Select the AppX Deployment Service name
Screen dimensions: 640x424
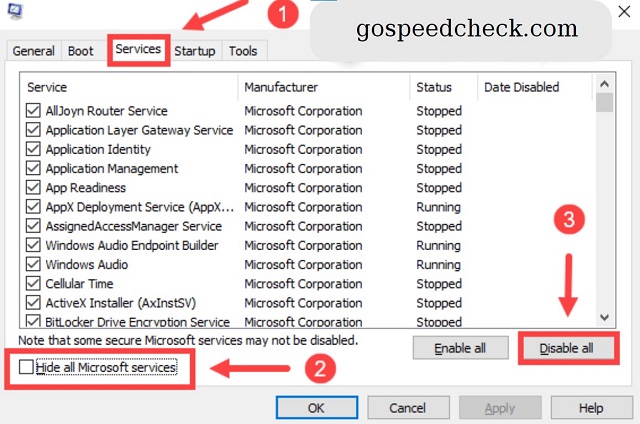(140, 206)
